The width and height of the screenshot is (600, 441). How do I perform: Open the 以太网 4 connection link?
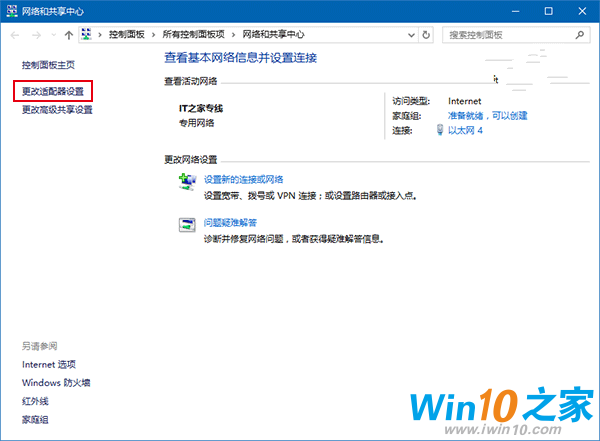click(x=465, y=131)
